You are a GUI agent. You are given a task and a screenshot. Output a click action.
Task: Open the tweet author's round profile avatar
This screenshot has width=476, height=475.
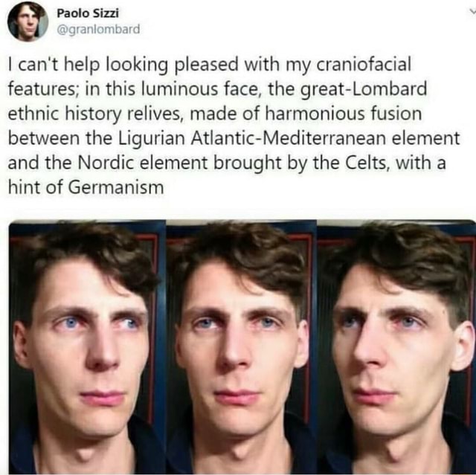click(x=28, y=22)
